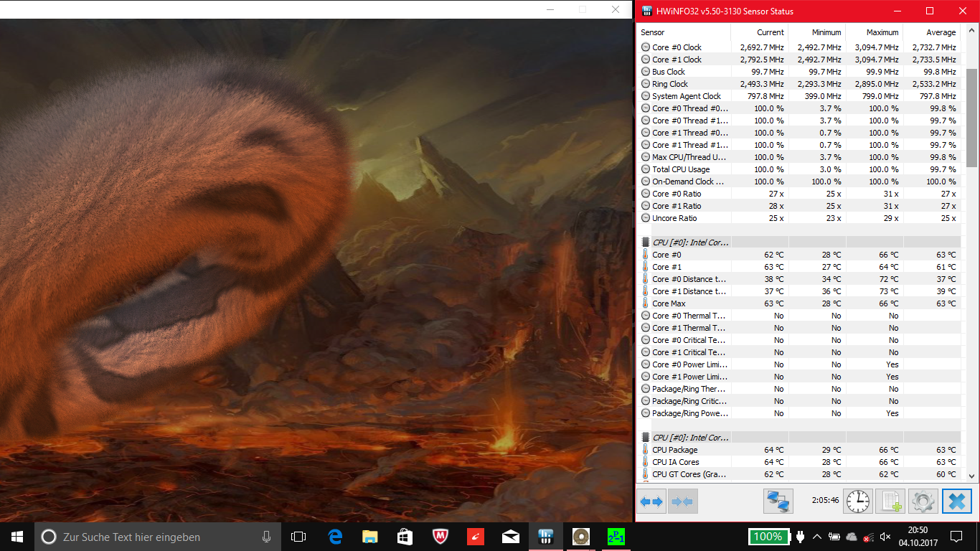This screenshot has width=980, height=551.
Task: Select the 'CPU GT Cores (Gra...' sensor label
Action: [x=689, y=474]
